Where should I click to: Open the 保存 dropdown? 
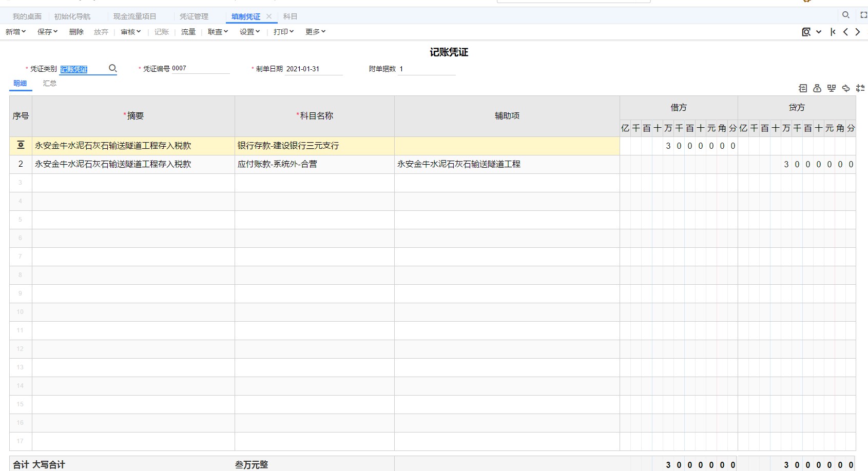point(47,32)
